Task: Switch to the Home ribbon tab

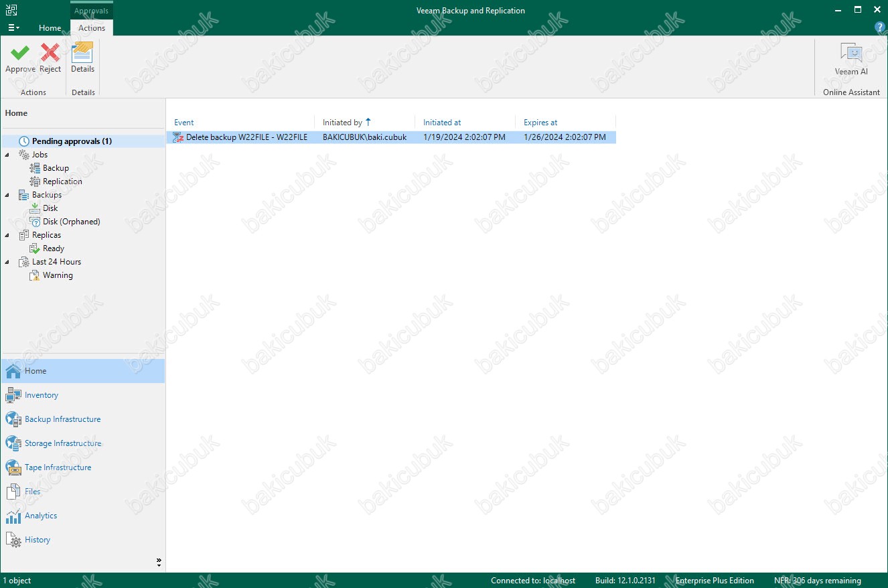Action: (50, 28)
